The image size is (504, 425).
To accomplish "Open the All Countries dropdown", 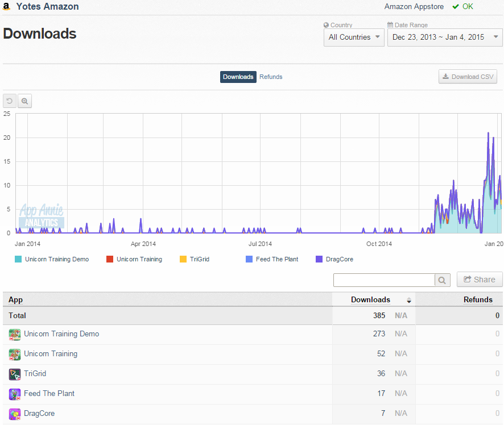I will tap(354, 37).
